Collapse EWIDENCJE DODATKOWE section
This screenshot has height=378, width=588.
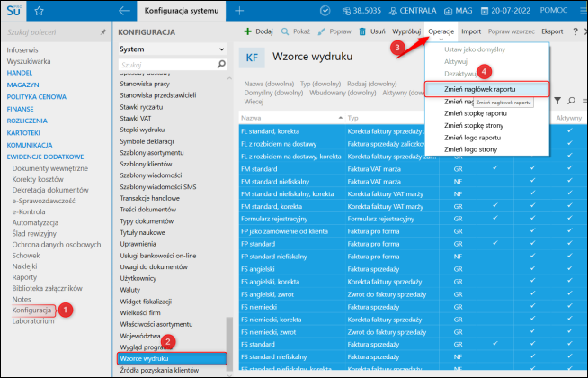click(45, 157)
